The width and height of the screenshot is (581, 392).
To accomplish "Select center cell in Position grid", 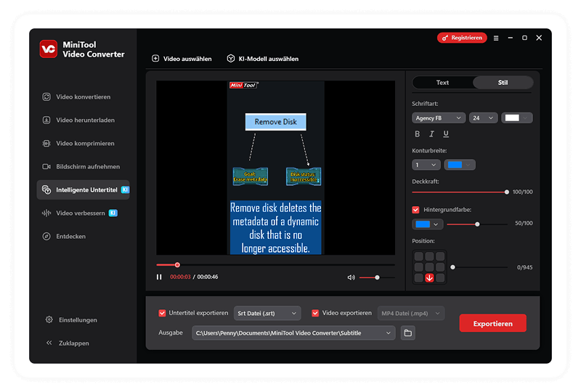I will [429, 267].
